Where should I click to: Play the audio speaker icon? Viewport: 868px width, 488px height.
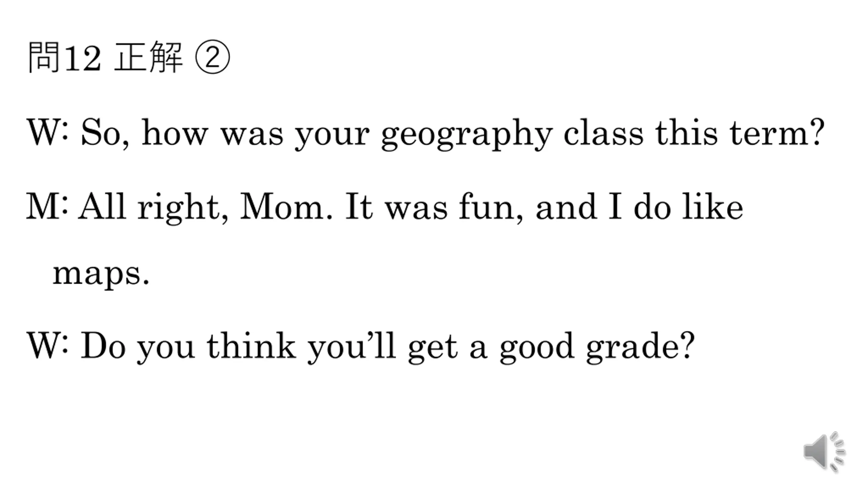click(824, 452)
